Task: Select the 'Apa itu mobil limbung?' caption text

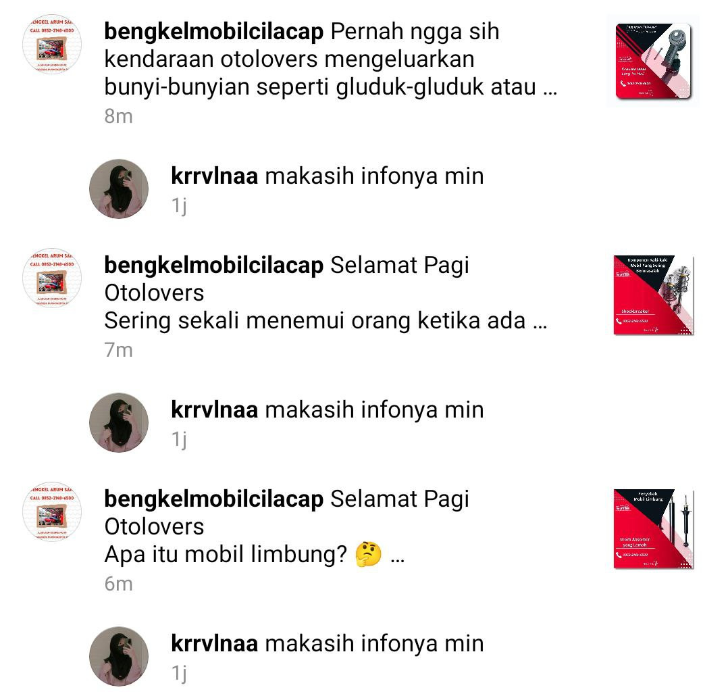Action: click(x=226, y=555)
